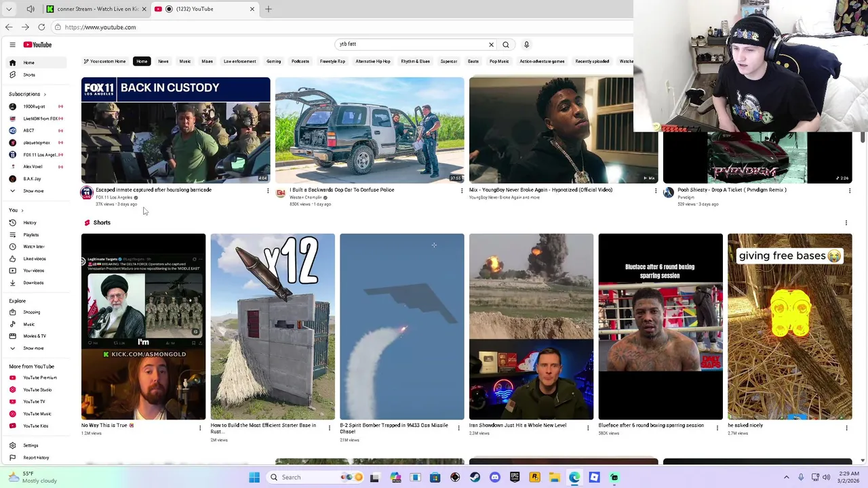
Task: Reload the page in the browser
Action: pyautogui.click(x=41, y=27)
